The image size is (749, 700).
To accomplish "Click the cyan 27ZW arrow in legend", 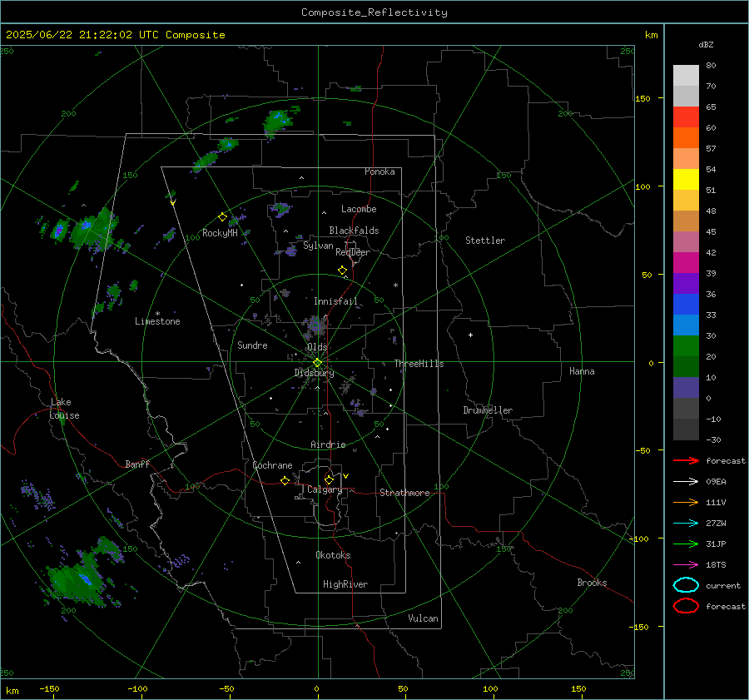I will coord(686,524).
